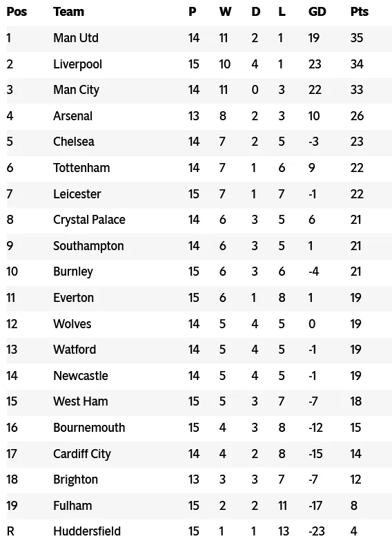The height and width of the screenshot is (541, 392).
Task: Click the GD column header
Action: tap(317, 12)
